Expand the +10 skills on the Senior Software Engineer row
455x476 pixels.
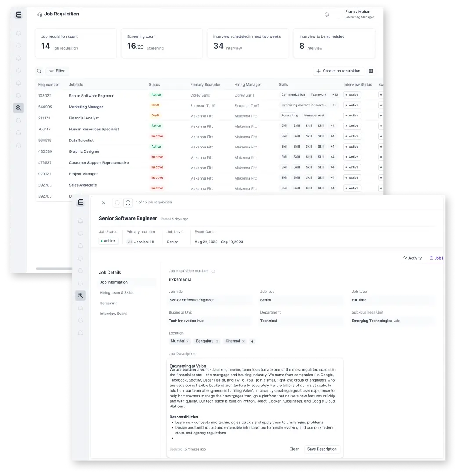point(335,95)
